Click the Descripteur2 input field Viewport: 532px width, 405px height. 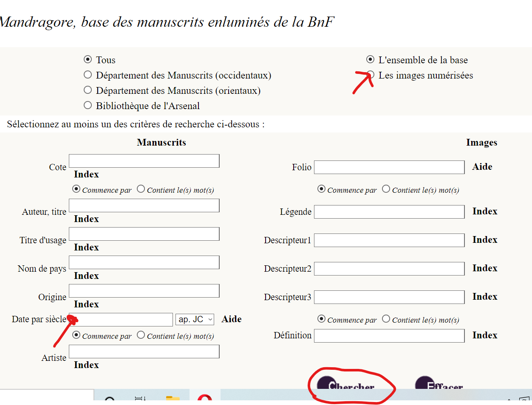[x=389, y=269]
